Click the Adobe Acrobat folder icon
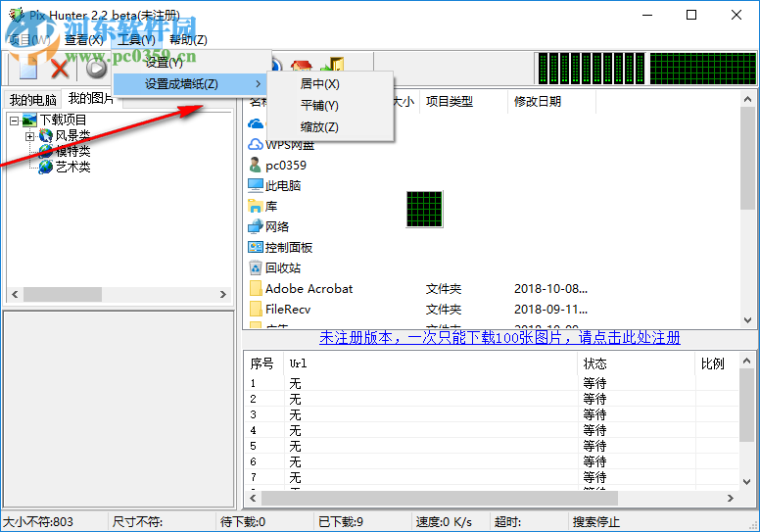Screen dimensions: 760x532 (256, 289)
